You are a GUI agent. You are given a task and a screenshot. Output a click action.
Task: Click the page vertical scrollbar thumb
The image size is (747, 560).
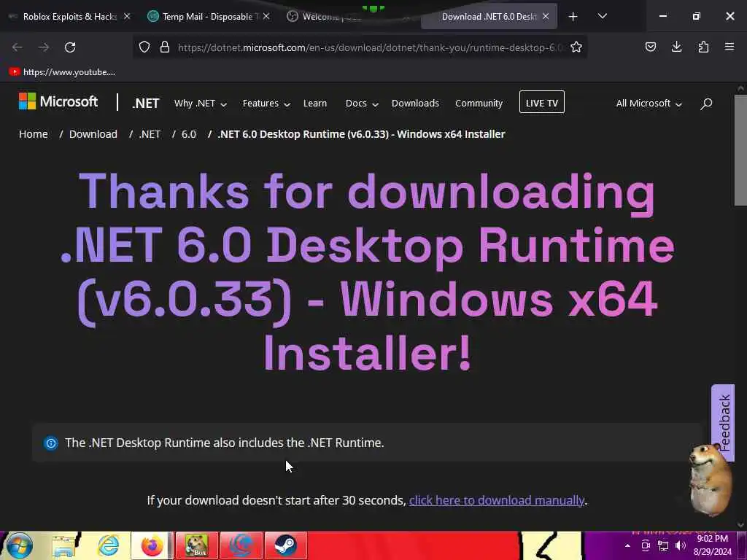coord(740,150)
